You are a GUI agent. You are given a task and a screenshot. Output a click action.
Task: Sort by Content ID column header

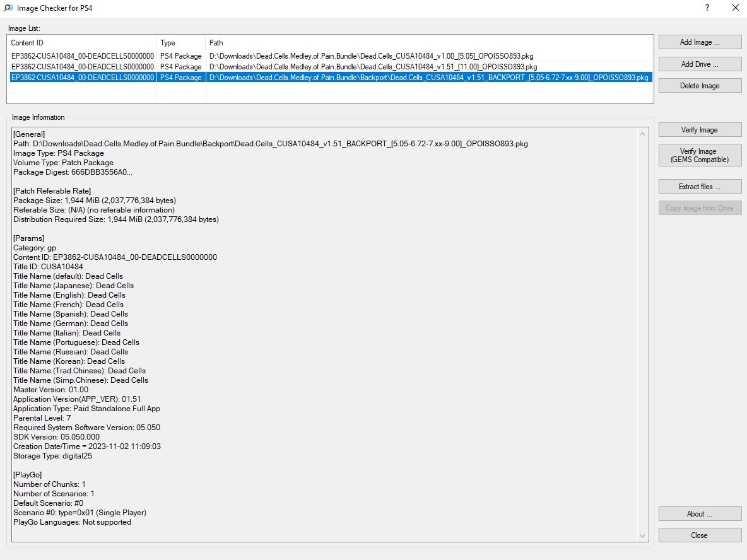pyautogui.click(x=82, y=42)
